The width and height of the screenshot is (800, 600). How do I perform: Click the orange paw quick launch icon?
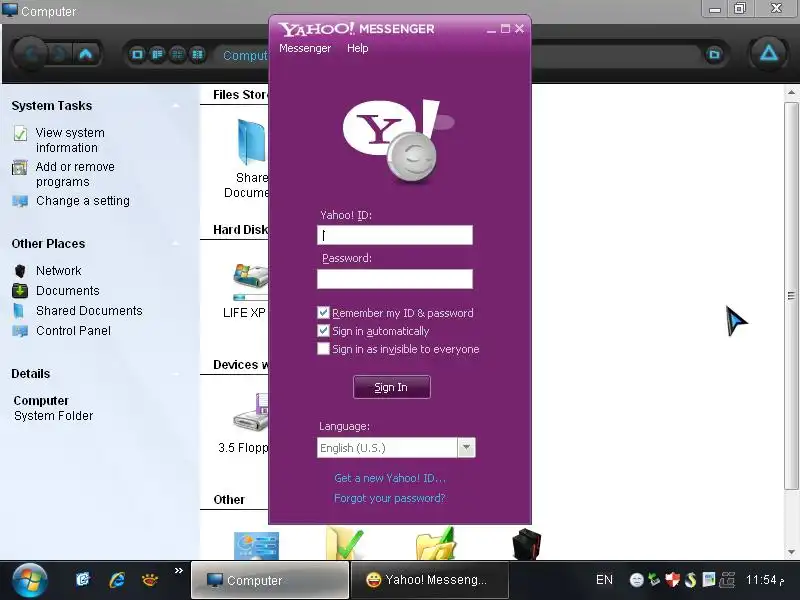[149, 580]
